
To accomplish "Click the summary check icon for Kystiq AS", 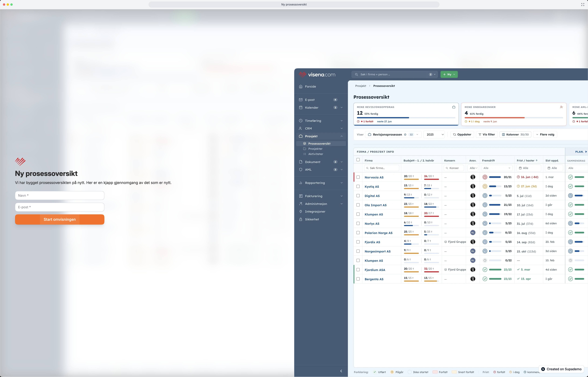I will pyautogui.click(x=570, y=186).
